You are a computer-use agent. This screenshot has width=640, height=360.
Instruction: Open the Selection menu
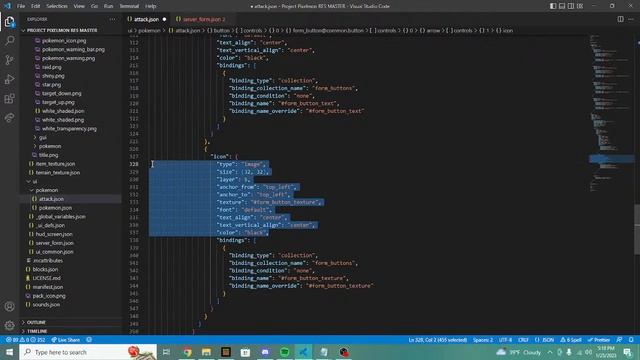point(57,6)
